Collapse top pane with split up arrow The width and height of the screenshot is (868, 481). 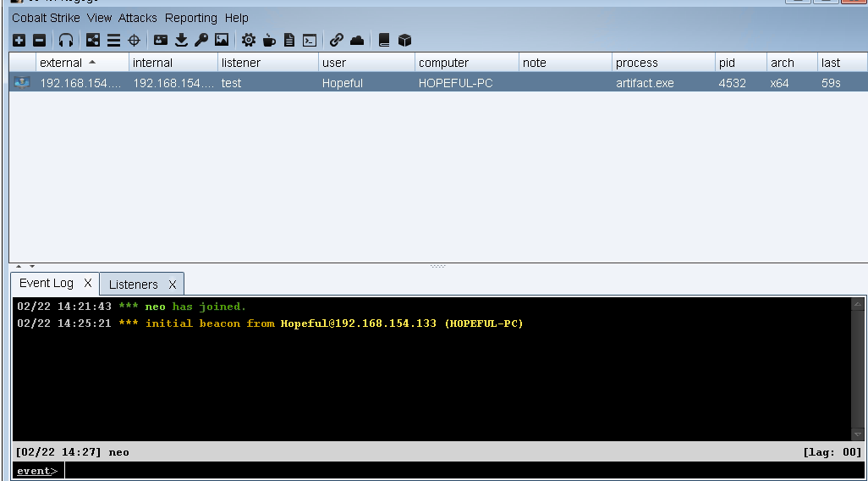[19, 267]
